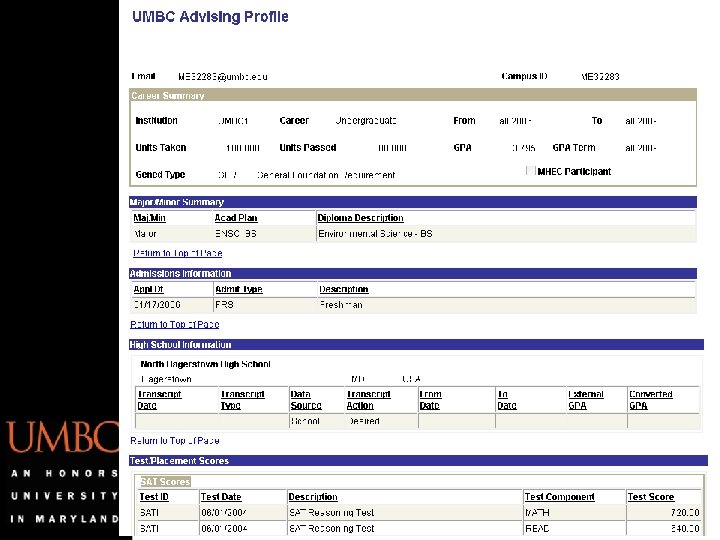Sort by Data Source column header
This screenshot has width=720, height=540.
[x=306, y=400]
